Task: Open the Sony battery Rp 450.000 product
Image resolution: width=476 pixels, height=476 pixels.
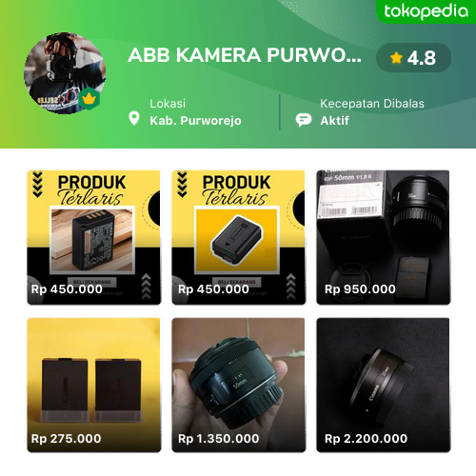Action: [x=239, y=237]
